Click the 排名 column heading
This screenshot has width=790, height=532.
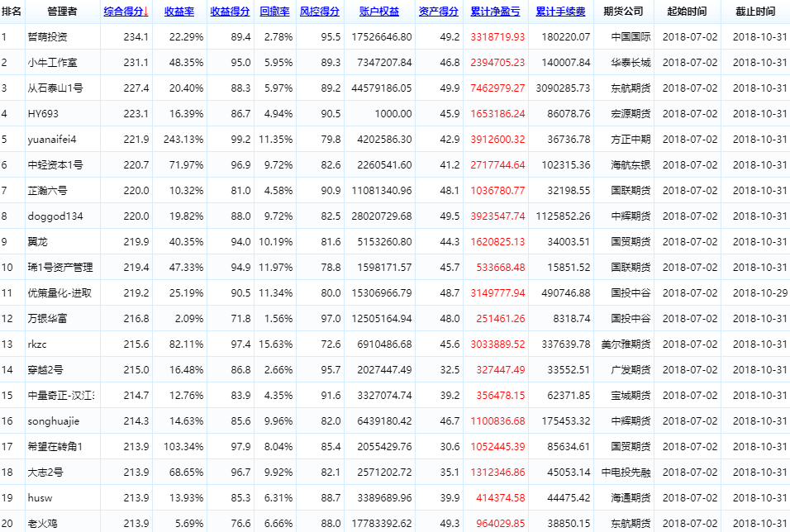click(x=11, y=12)
